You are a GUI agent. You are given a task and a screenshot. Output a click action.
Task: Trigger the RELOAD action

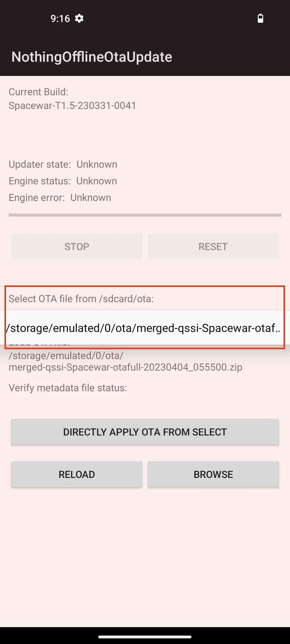76,474
